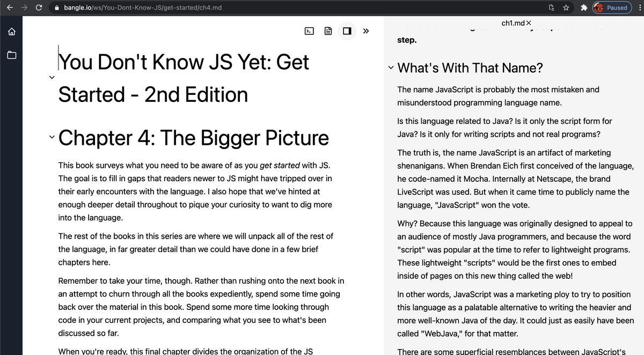Close the ch1.md tab

529,23
